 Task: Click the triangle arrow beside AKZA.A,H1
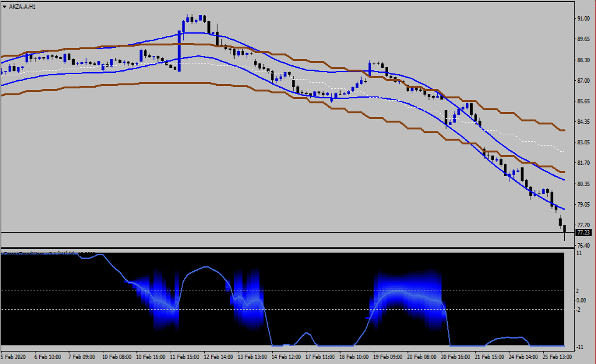5,6
